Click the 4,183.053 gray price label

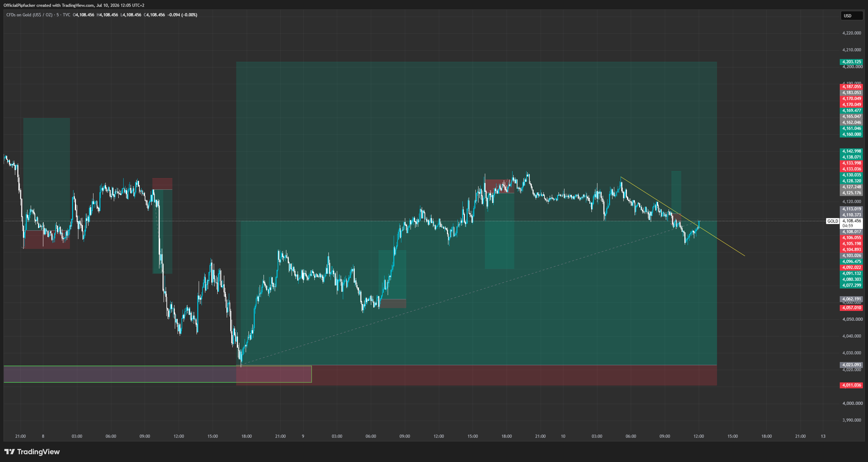click(x=851, y=93)
